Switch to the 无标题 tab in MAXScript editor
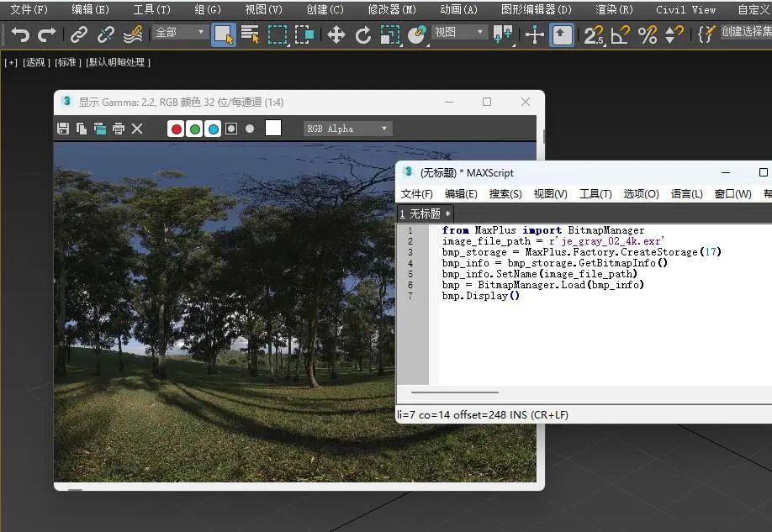This screenshot has width=772, height=532. click(424, 213)
